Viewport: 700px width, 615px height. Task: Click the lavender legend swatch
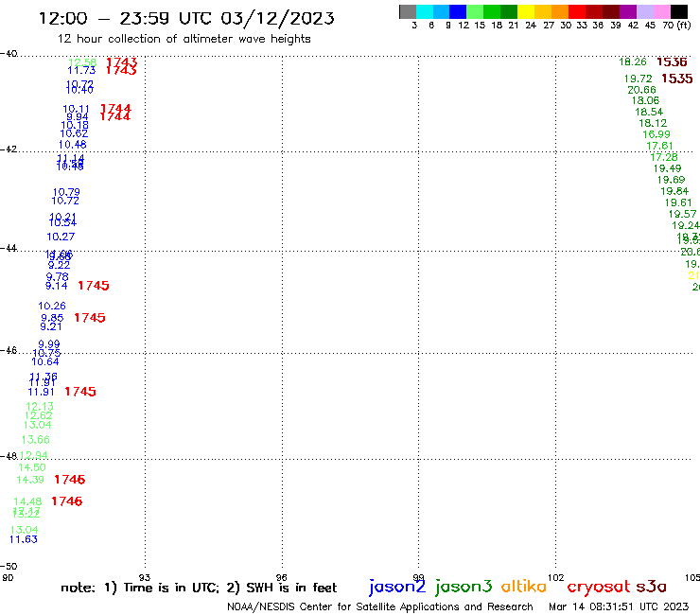tap(644, 11)
